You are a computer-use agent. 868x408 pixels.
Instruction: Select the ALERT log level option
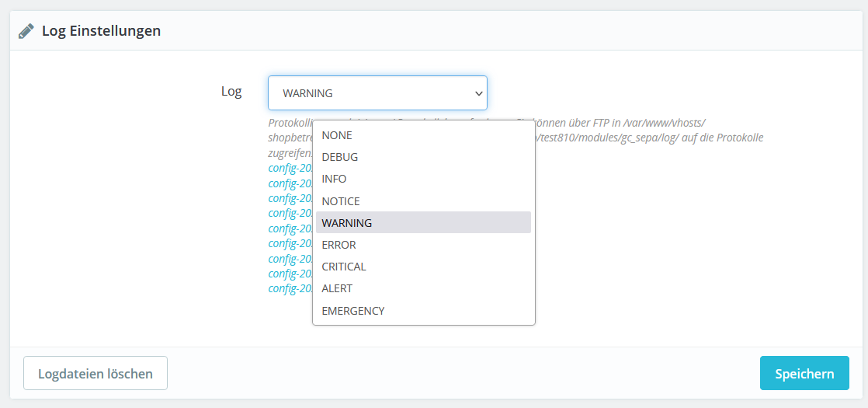pyautogui.click(x=337, y=288)
